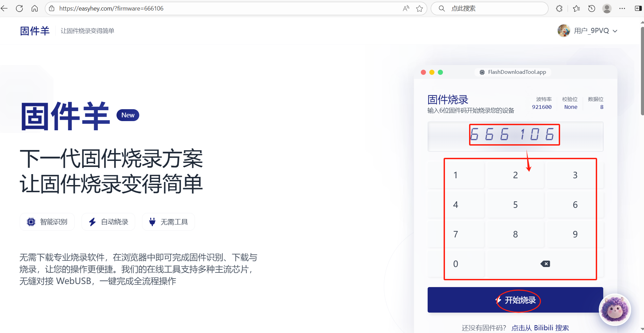Click the purple sheep mascot chat icon
The height and width of the screenshot is (333, 644).
(x=615, y=310)
